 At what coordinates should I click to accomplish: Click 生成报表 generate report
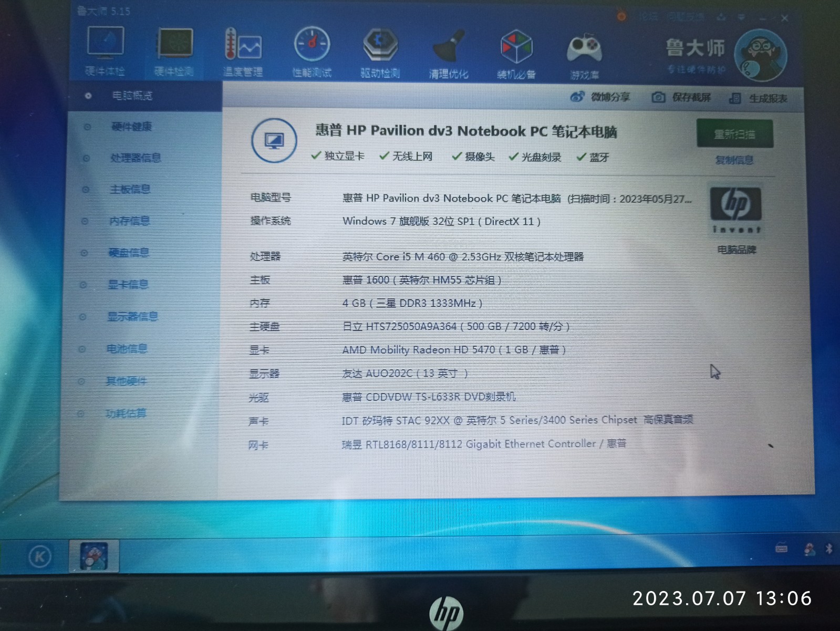(758, 98)
